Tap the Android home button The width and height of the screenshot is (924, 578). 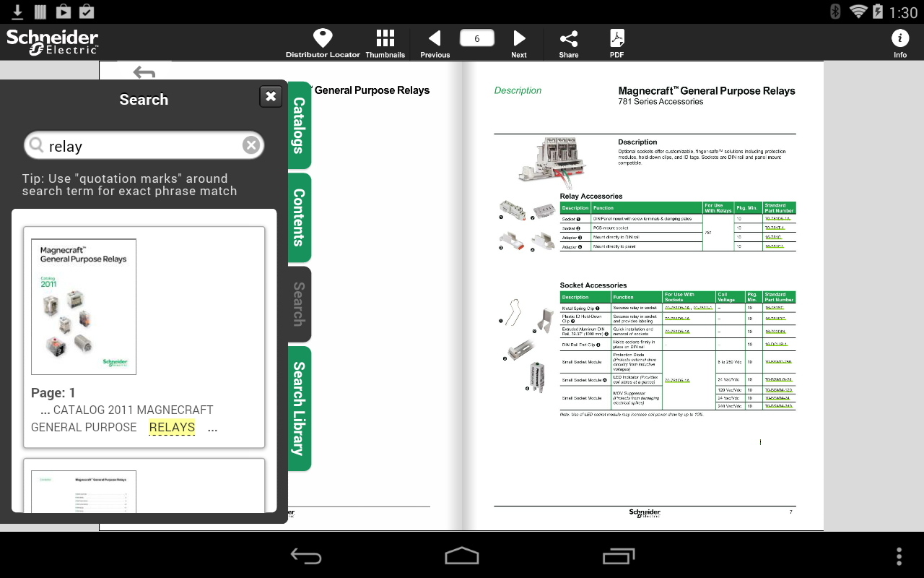tap(462, 556)
